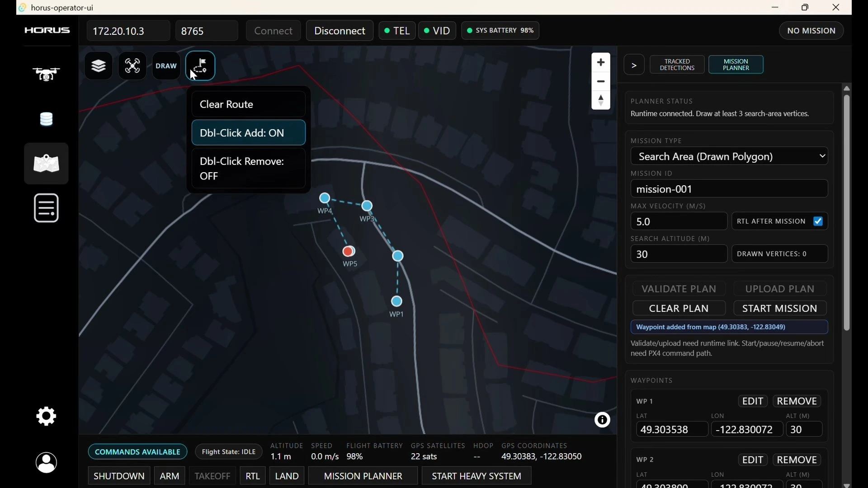The image size is (868, 488).
Task: Open the map layers tool
Action: pyautogui.click(x=99, y=66)
